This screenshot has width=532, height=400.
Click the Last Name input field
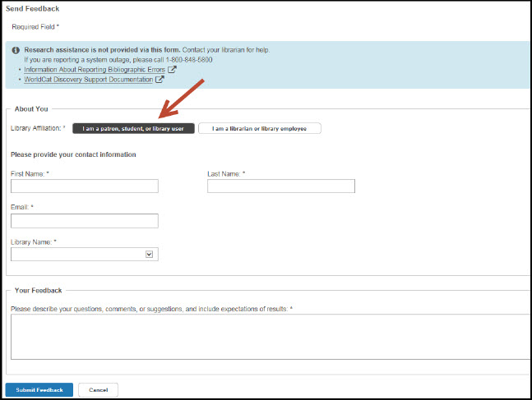(x=281, y=186)
